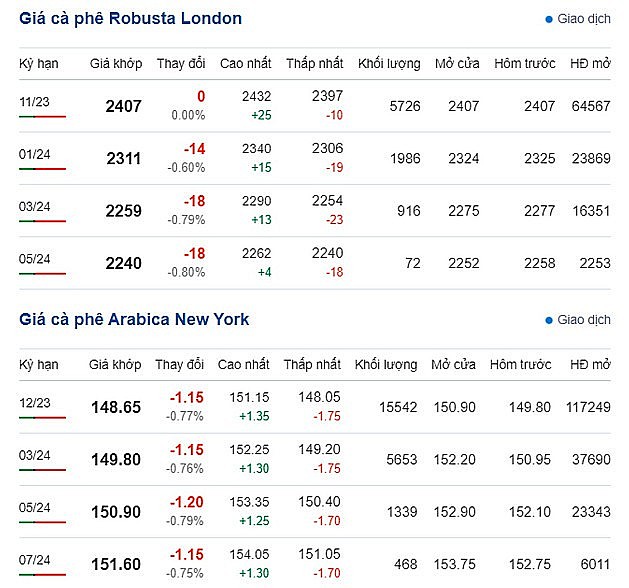Click the blue Giao dịch dot for Robusta London
629x588 pixels.
coord(549,20)
